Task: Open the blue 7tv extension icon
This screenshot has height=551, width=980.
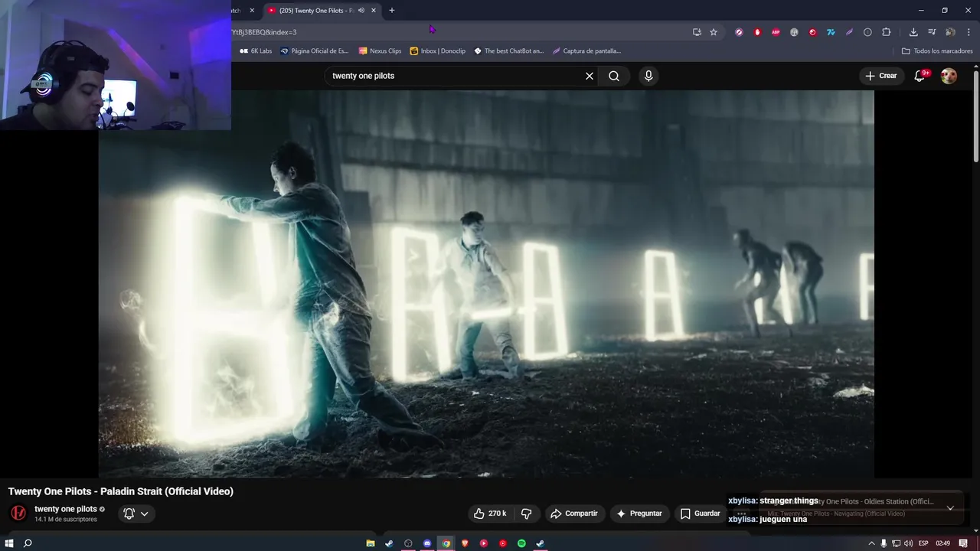Action: coord(831,32)
